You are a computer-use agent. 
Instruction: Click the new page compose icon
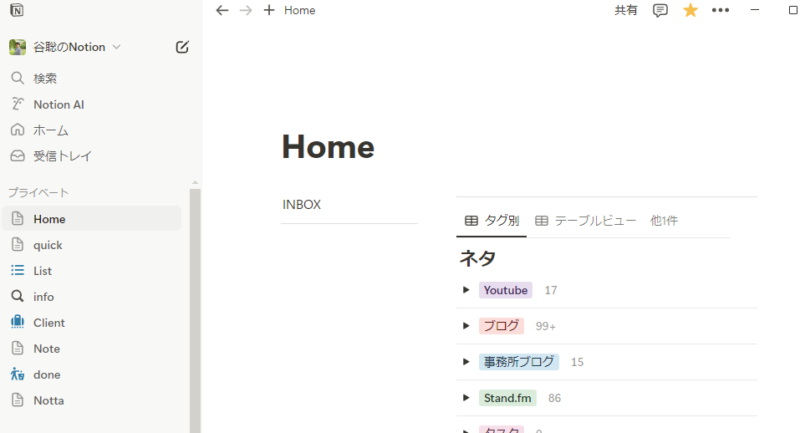pyautogui.click(x=182, y=47)
